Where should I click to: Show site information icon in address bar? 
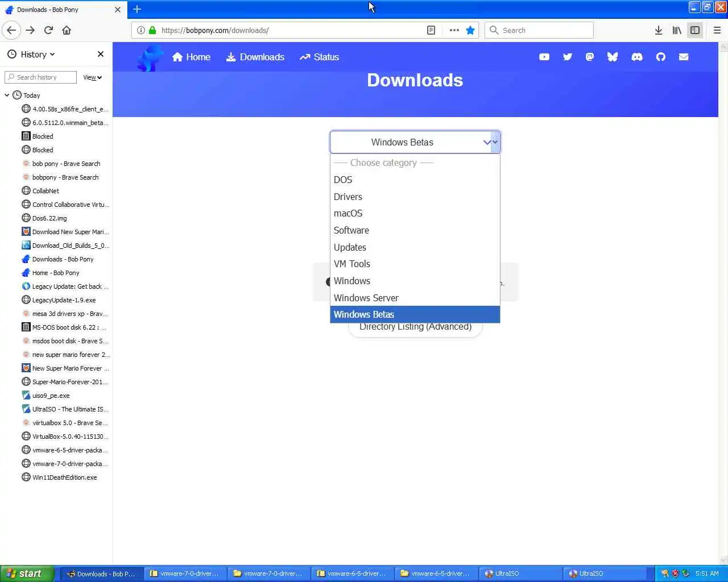point(141,30)
